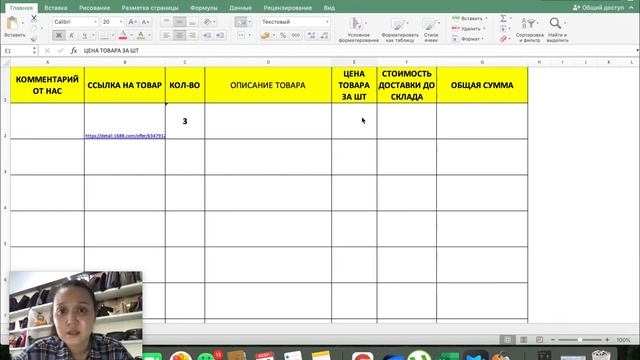Switch to the Разметка страницы tab
The width and height of the screenshot is (640, 360).
(x=150, y=8)
